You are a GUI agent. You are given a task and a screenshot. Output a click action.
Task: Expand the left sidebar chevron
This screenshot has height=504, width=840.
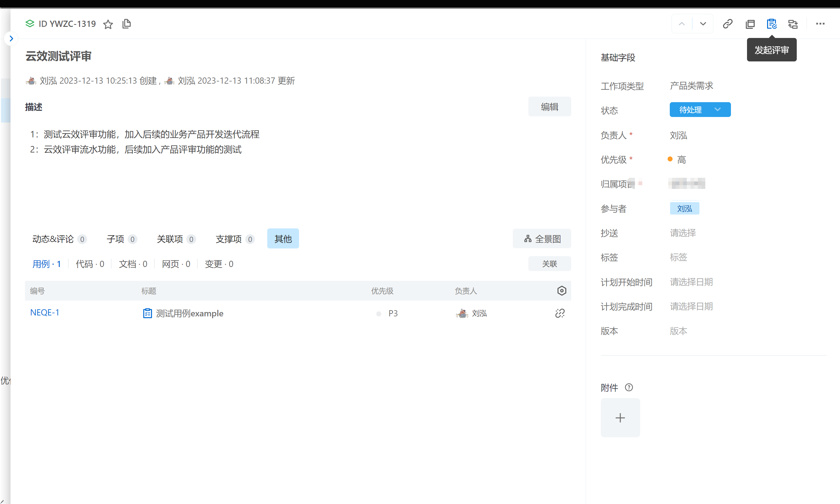click(x=11, y=38)
